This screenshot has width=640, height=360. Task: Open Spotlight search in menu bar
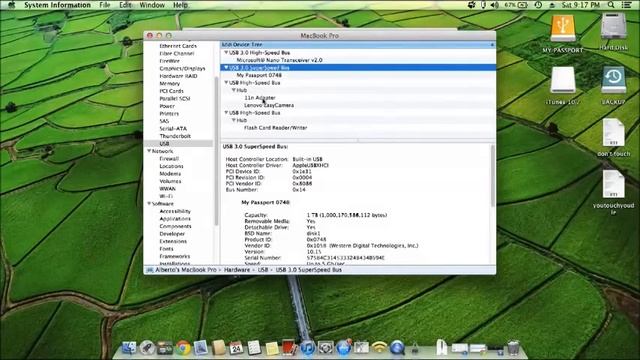(x=611, y=5)
